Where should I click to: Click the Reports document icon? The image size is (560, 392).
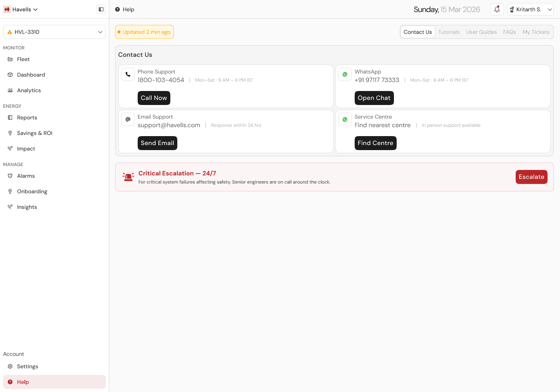(10, 117)
